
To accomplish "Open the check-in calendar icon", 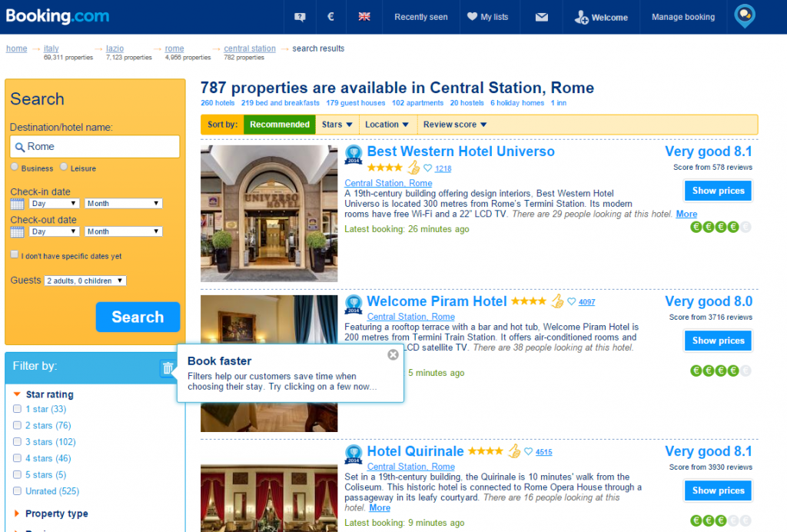I will pos(17,204).
